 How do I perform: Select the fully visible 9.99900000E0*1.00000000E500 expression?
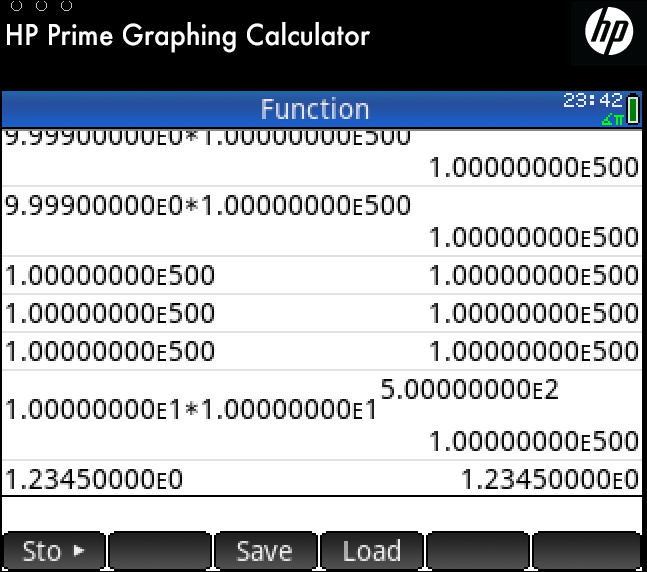[x=208, y=206]
